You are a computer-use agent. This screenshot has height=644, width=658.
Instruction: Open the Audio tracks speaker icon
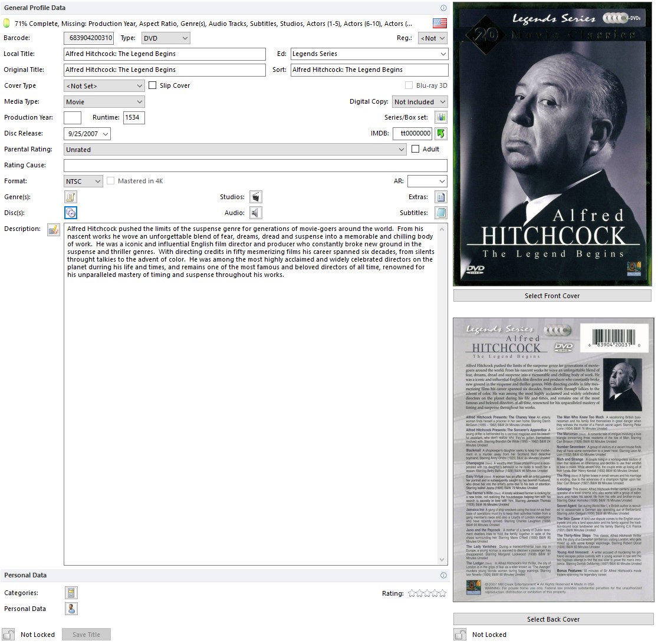tap(255, 213)
